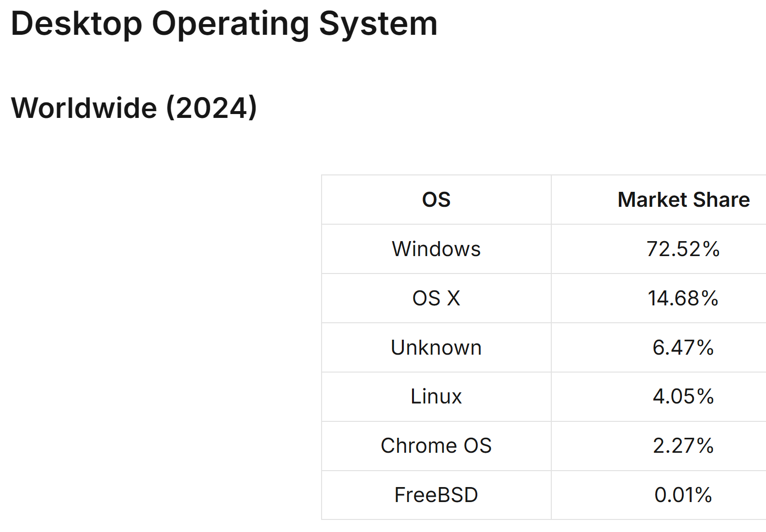Select the Windows table cell
This screenshot has height=532, width=766.
[436, 249]
